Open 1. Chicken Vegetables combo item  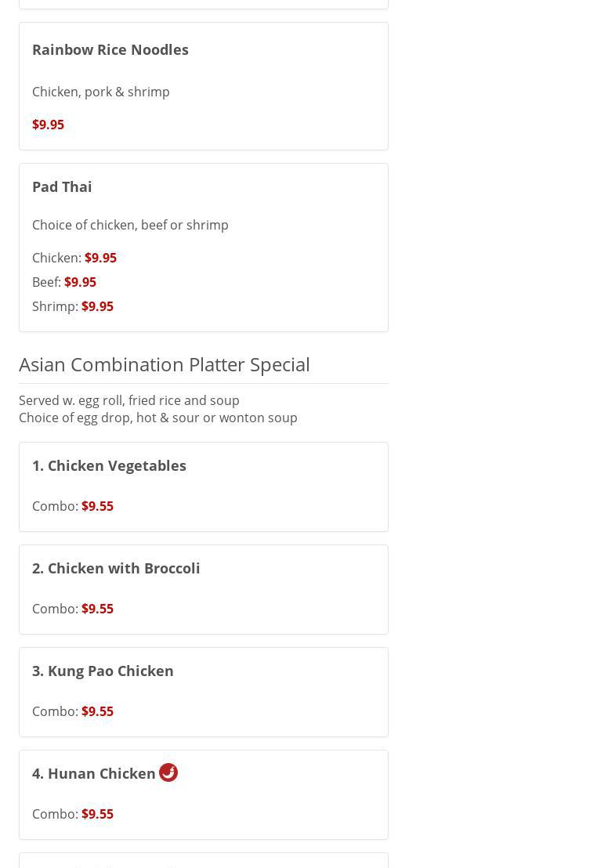(x=109, y=465)
